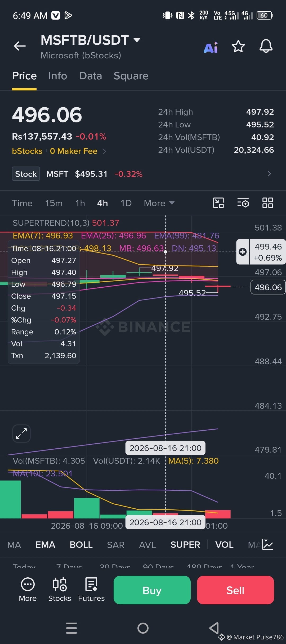The height and width of the screenshot is (644, 286).
Task: Tap Android back triangle button
Action: coord(214,628)
